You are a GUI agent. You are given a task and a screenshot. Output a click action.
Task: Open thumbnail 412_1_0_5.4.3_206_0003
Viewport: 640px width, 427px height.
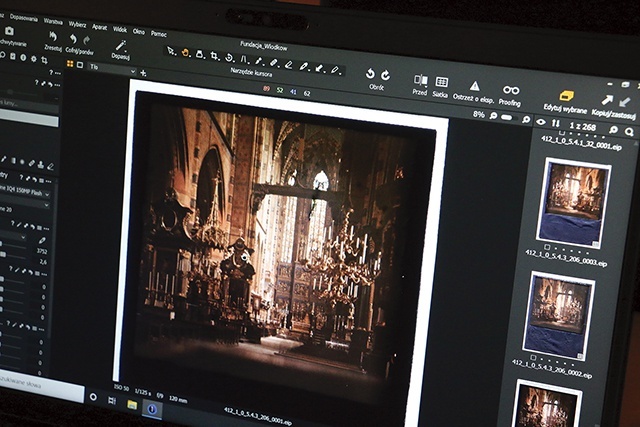click(x=574, y=203)
